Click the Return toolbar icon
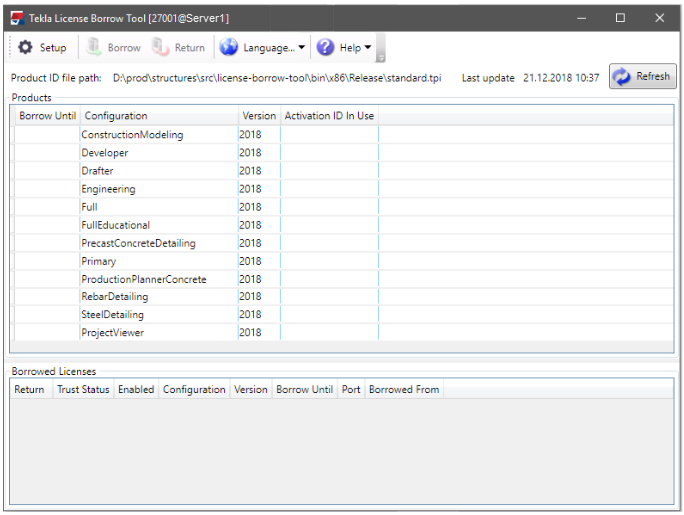This screenshot has height=515, width=684. pyautogui.click(x=161, y=47)
